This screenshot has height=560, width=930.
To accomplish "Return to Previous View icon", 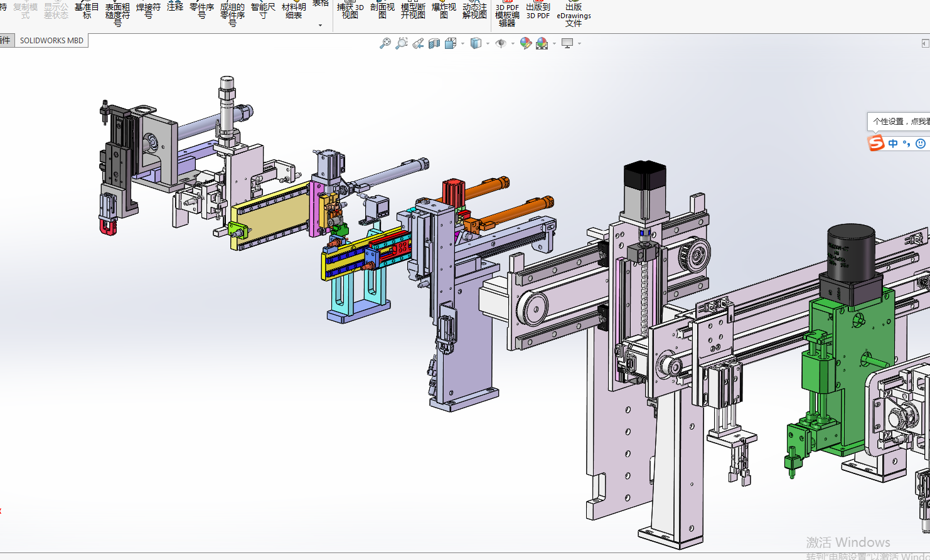I will pos(418,43).
